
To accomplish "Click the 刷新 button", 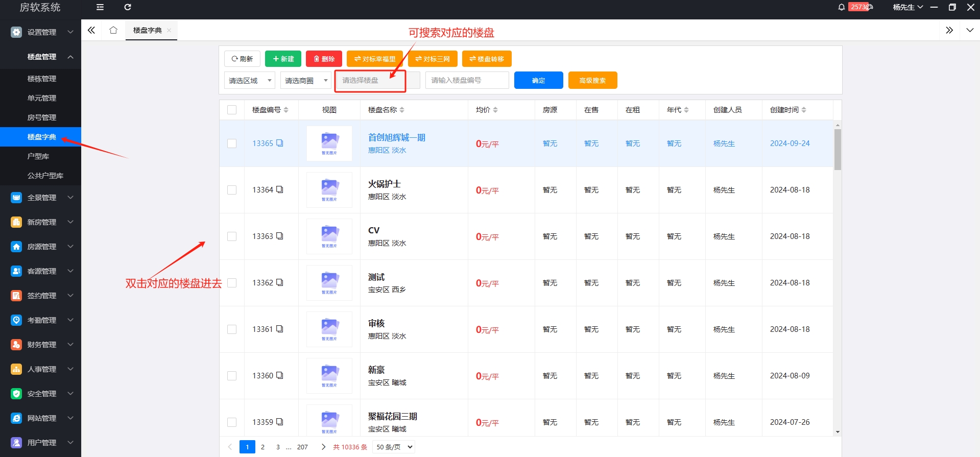I will 242,59.
